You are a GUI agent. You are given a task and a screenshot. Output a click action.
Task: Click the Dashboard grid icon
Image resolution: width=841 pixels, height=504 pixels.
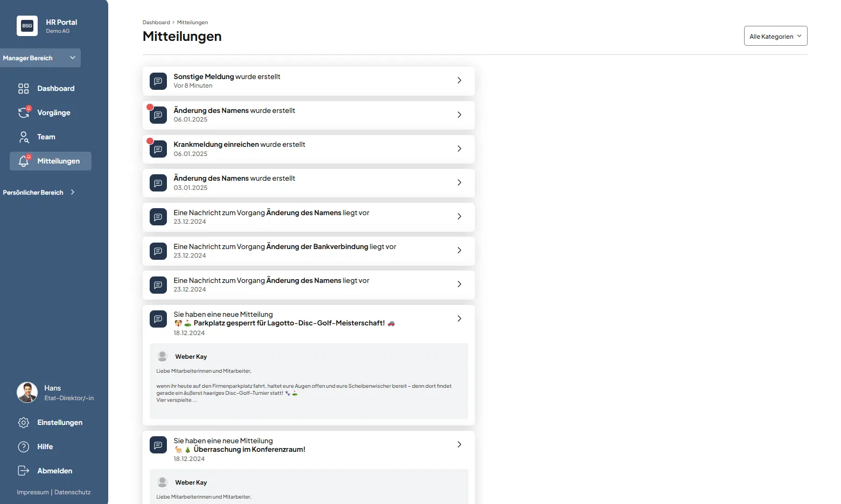(x=24, y=89)
